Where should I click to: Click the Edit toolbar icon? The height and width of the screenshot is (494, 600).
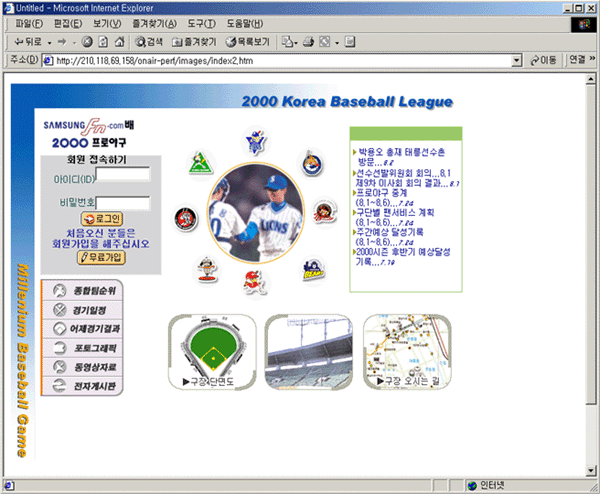point(324,42)
